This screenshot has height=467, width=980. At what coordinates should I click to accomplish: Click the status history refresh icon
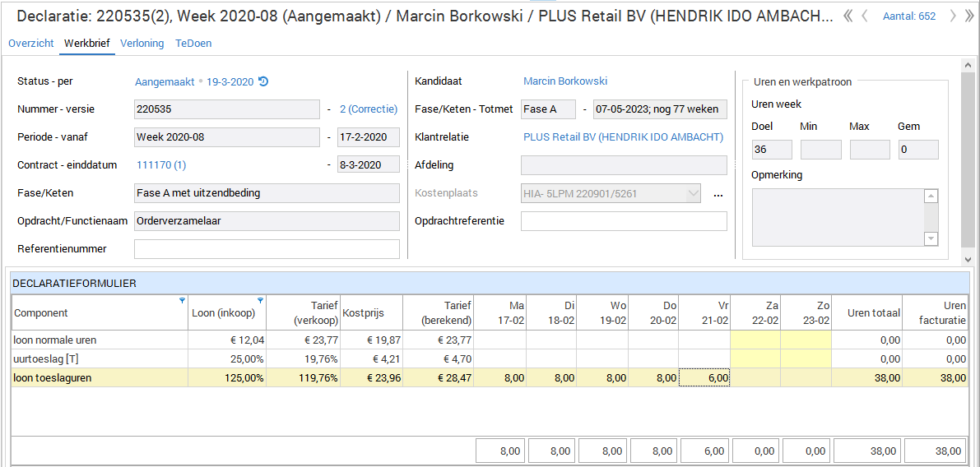(263, 81)
